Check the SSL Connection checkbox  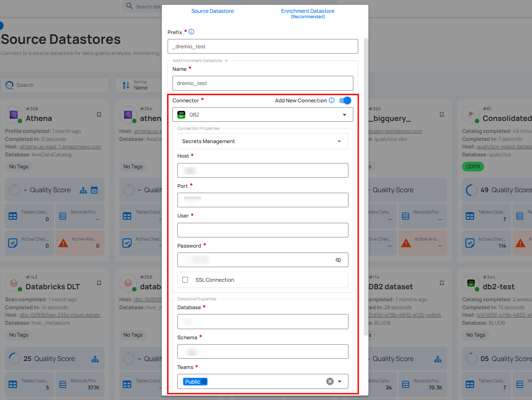point(185,280)
